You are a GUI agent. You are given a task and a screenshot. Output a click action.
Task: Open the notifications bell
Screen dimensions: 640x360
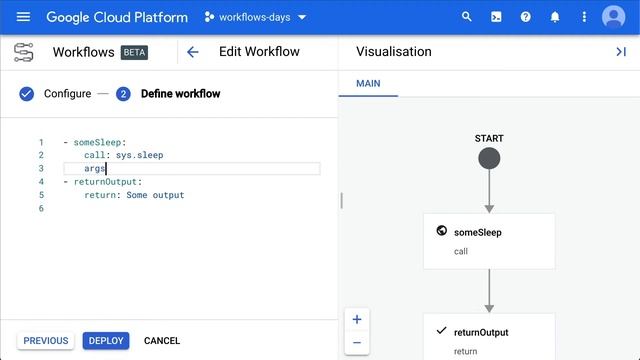[x=555, y=17]
